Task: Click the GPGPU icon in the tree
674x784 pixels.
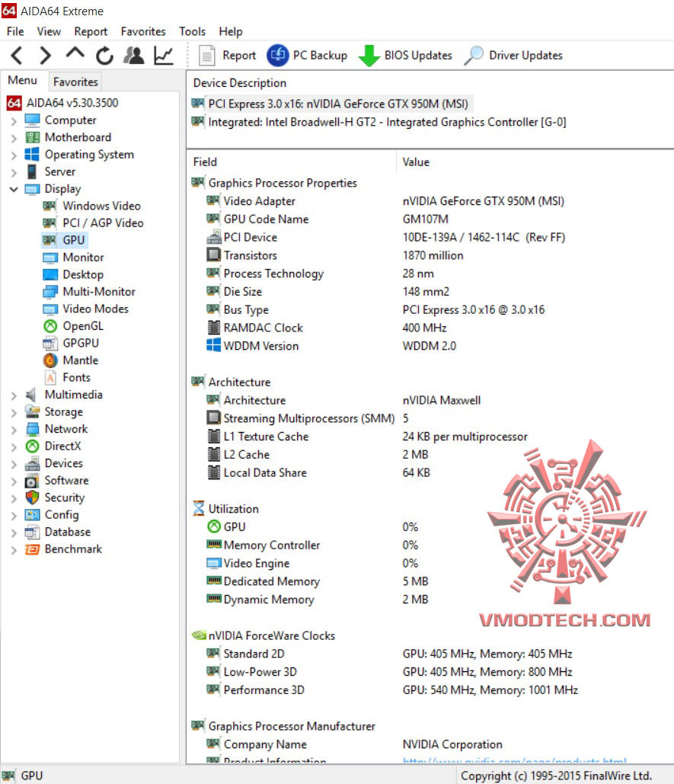Action: pos(50,343)
